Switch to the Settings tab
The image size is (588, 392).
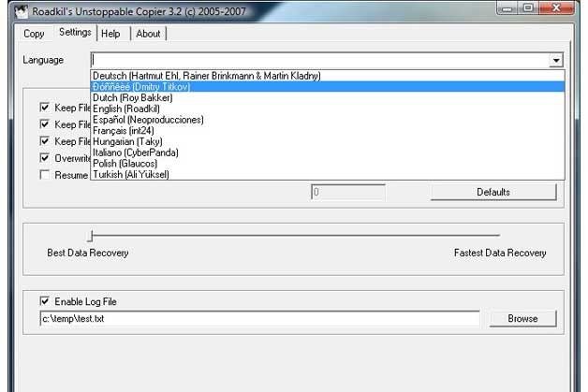pos(75,32)
